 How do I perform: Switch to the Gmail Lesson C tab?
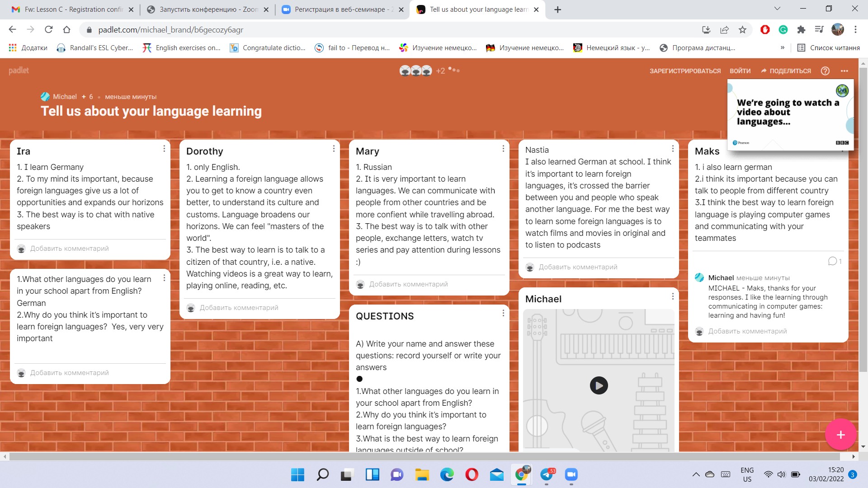point(72,9)
